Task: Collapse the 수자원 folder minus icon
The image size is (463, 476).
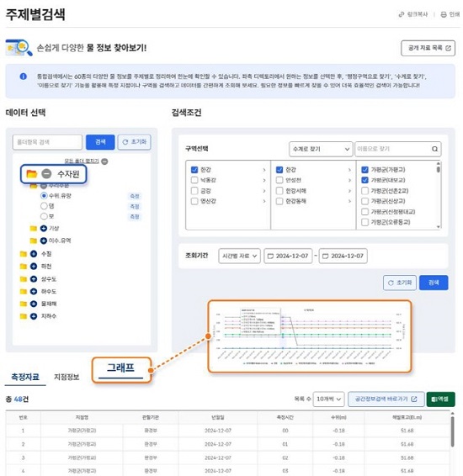Action: 46,173
